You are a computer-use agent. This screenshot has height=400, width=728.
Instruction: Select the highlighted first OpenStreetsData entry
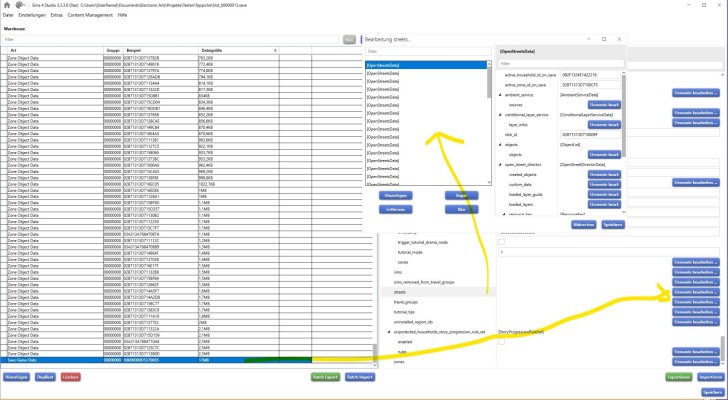click(426, 65)
